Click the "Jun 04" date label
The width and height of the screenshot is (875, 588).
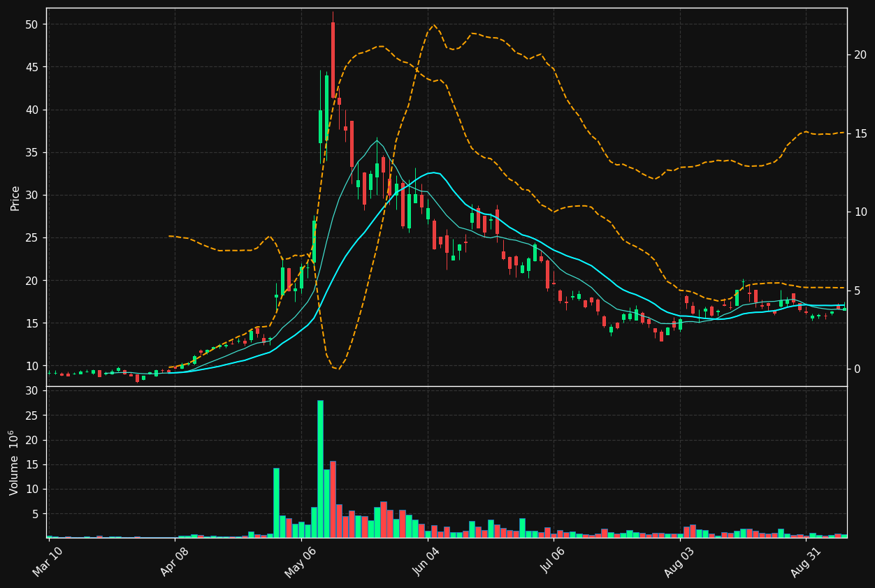tap(427, 561)
